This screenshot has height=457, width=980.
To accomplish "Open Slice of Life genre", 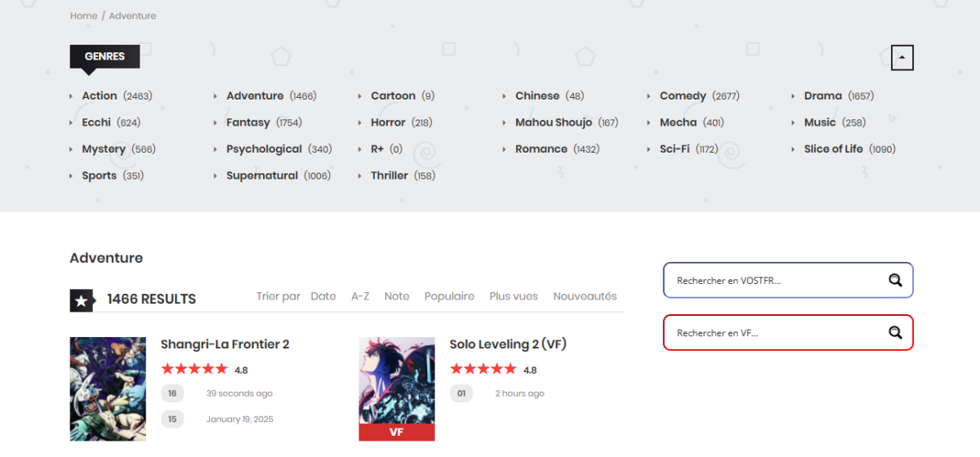I will click(834, 149).
